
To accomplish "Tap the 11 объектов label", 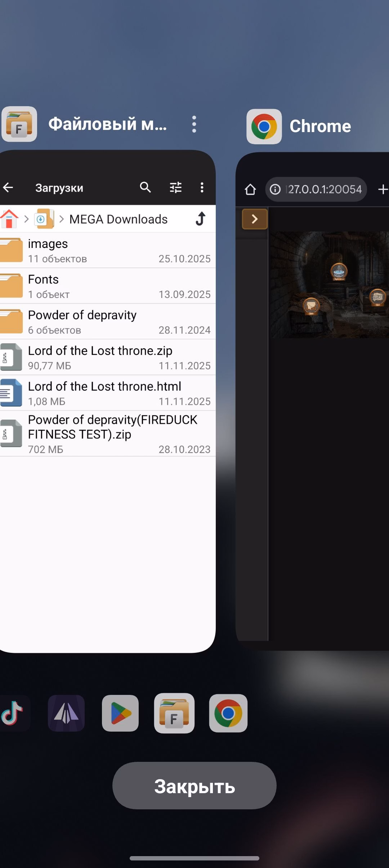I will [x=58, y=259].
